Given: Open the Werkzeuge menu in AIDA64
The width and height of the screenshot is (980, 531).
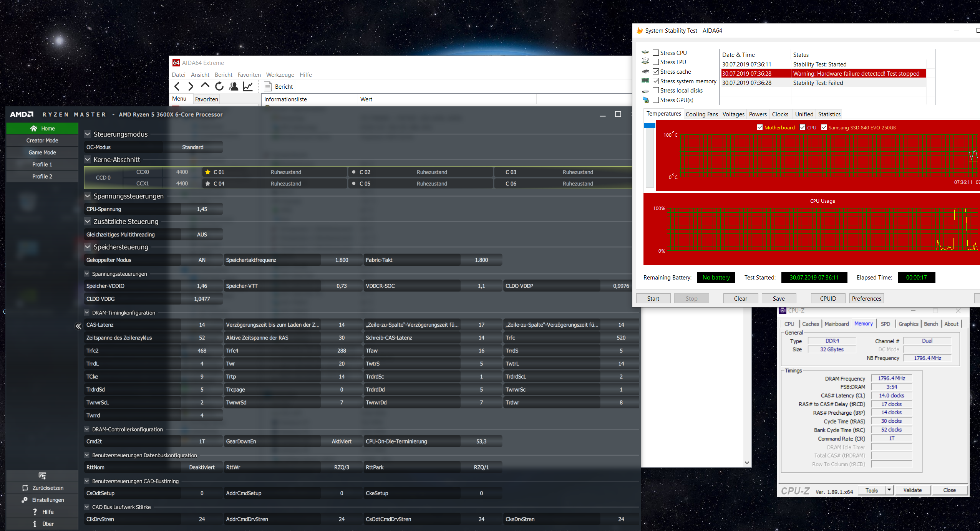Looking at the screenshot, I should (x=280, y=74).
